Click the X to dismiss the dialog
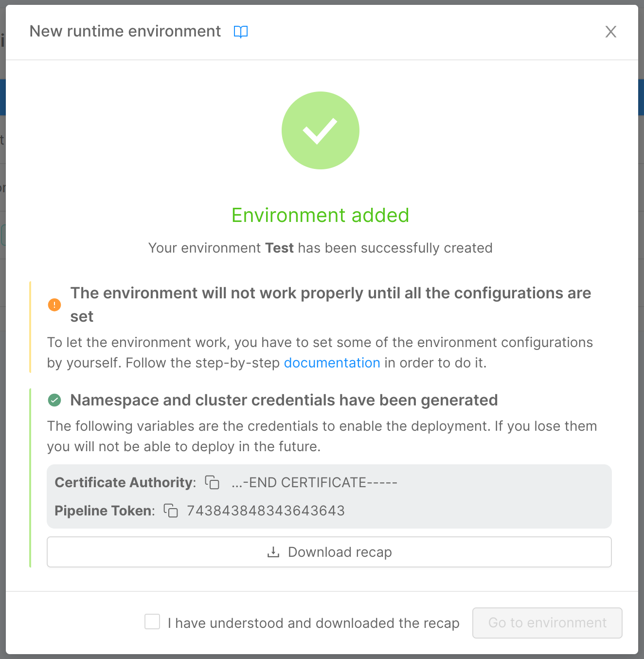Viewport: 644px width, 659px height. tap(611, 31)
